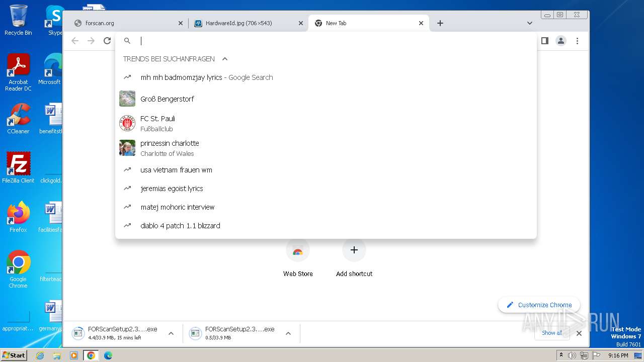Go back using the back arrow

75,41
